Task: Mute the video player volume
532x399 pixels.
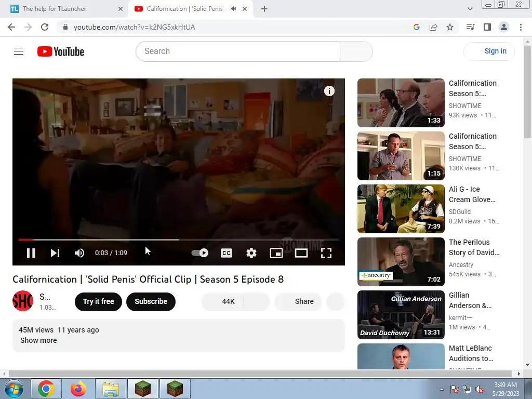Action: tap(79, 253)
